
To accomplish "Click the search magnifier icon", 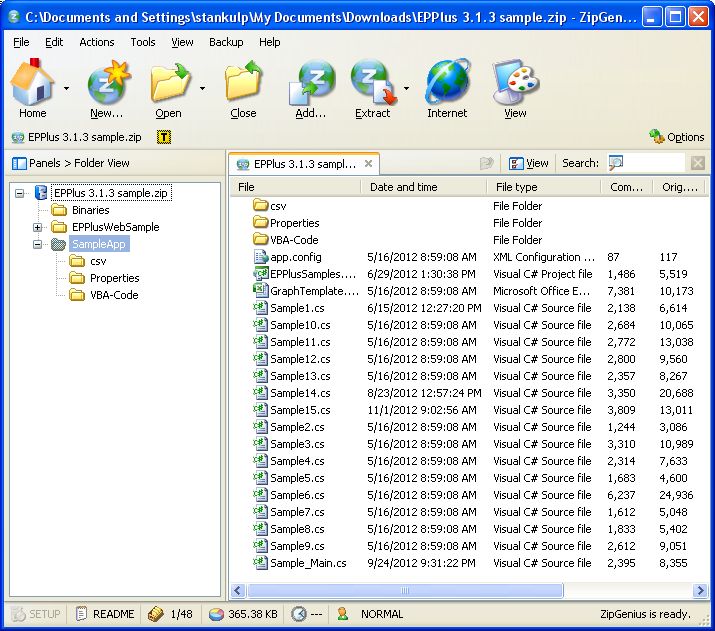I will pos(616,163).
